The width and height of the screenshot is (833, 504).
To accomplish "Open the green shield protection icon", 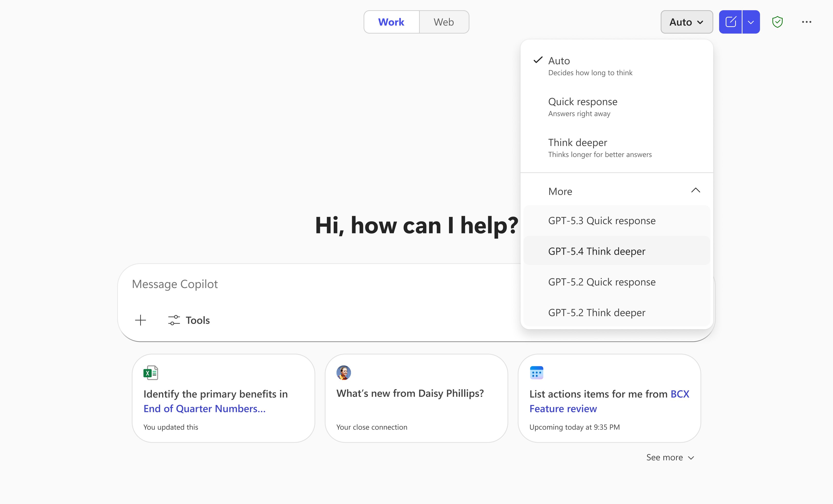I will click(x=777, y=22).
